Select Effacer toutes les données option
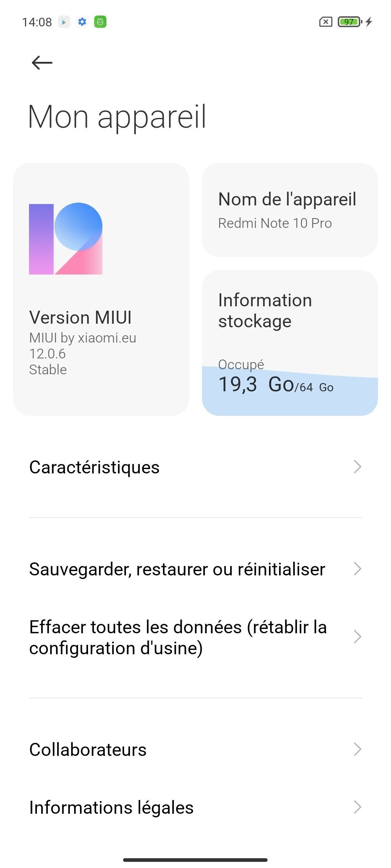 178,637
